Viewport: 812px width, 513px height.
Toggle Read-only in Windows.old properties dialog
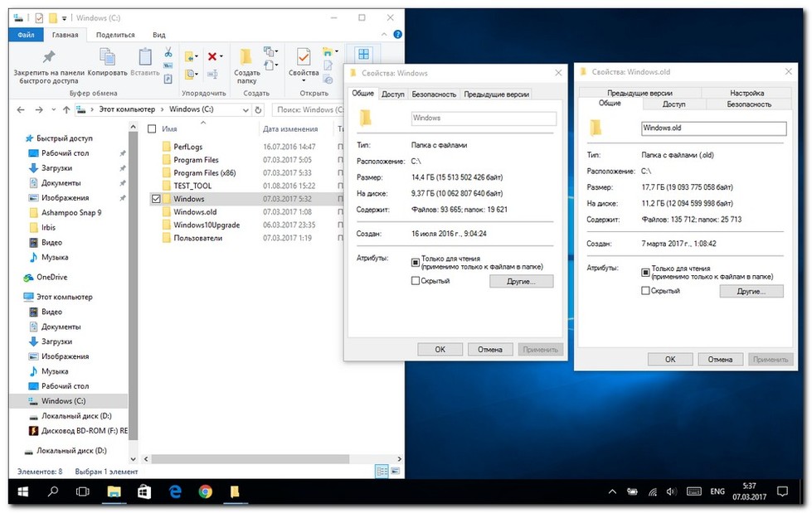645,273
